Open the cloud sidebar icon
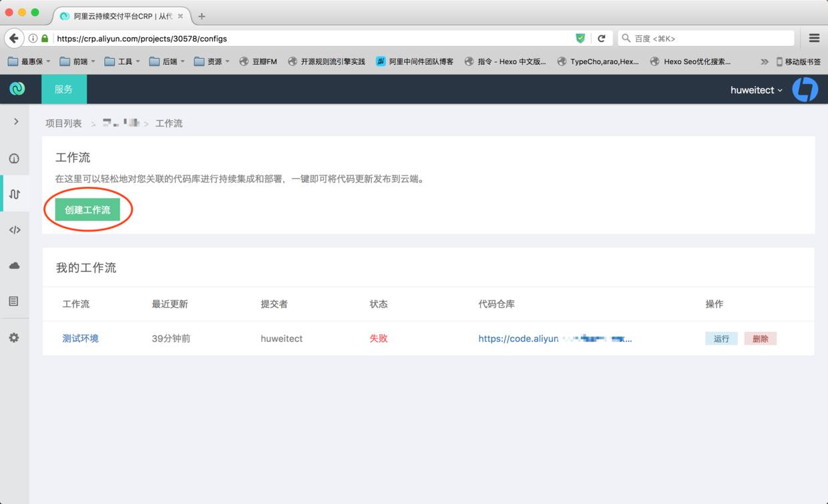Viewport: 828px width, 504px height. pyautogui.click(x=14, y=266)
